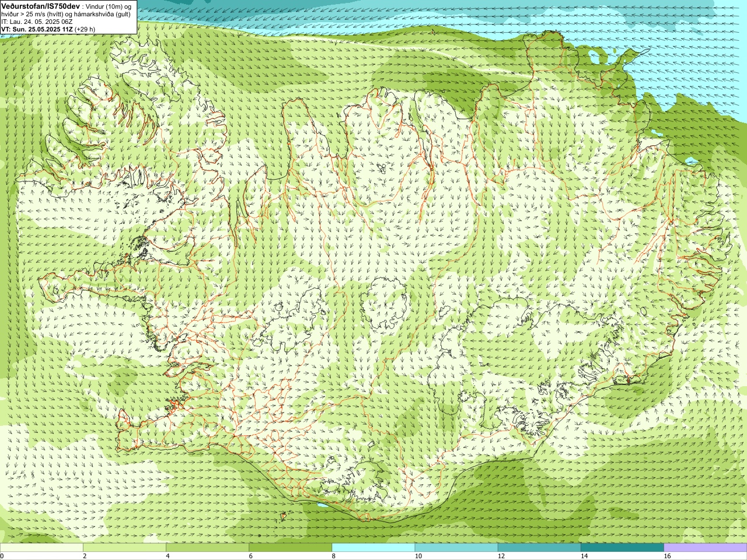
Task: Click the 2–4 m/s light green legend swatch
Action: pyautogui.click(x=124, y=548)
